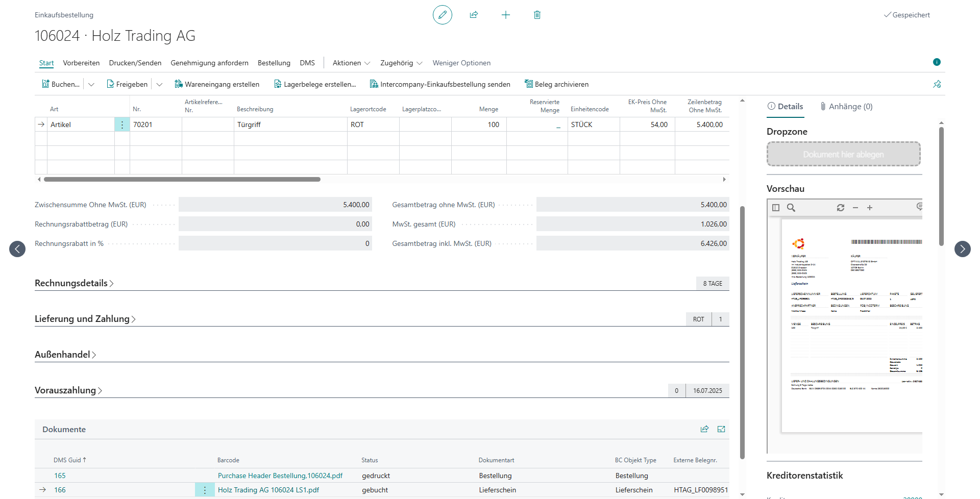Open row menu for the Artikel line
This screenshot has height=499, width=980.
tap(122, 124)
